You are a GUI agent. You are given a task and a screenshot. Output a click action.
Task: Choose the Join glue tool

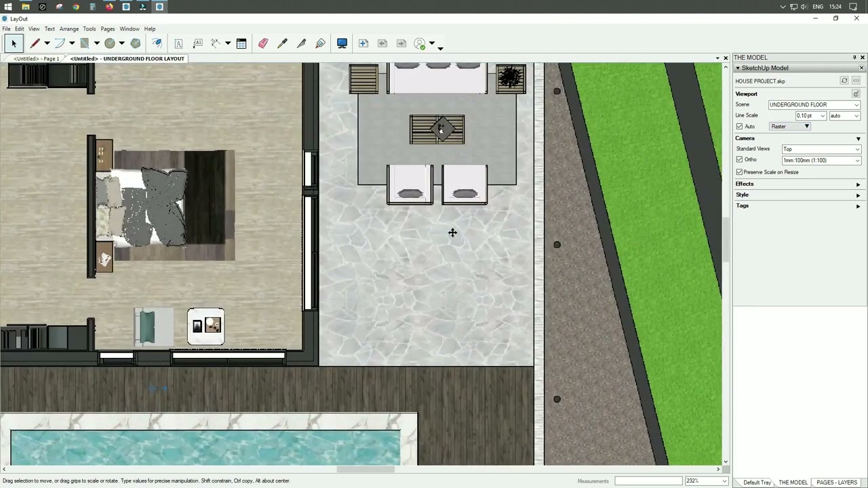321,43
